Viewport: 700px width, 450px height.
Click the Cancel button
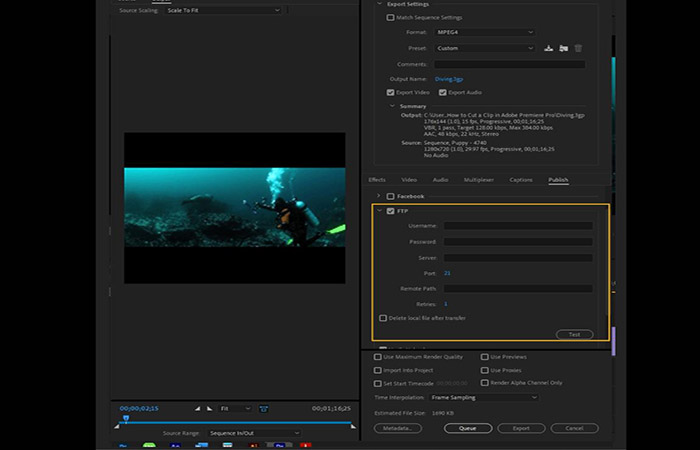(x=575, y=428)
